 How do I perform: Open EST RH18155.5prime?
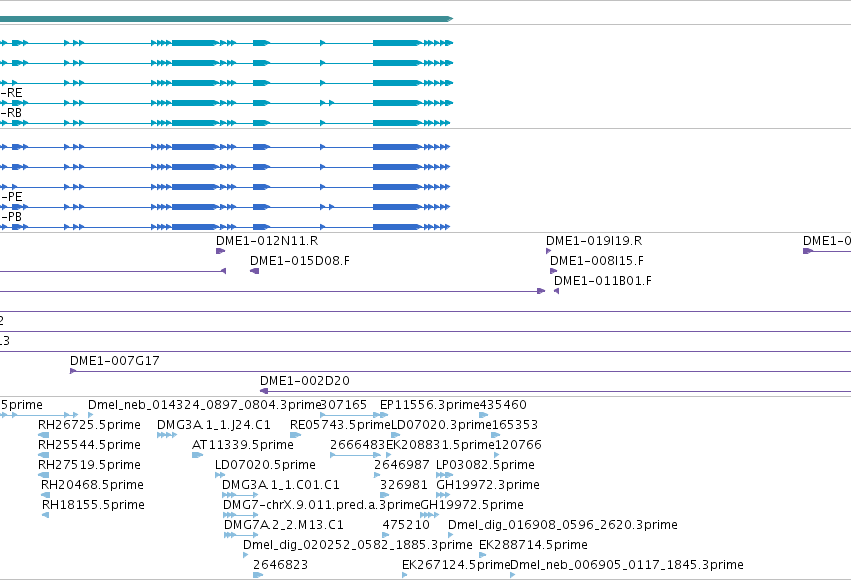point(93,505)
